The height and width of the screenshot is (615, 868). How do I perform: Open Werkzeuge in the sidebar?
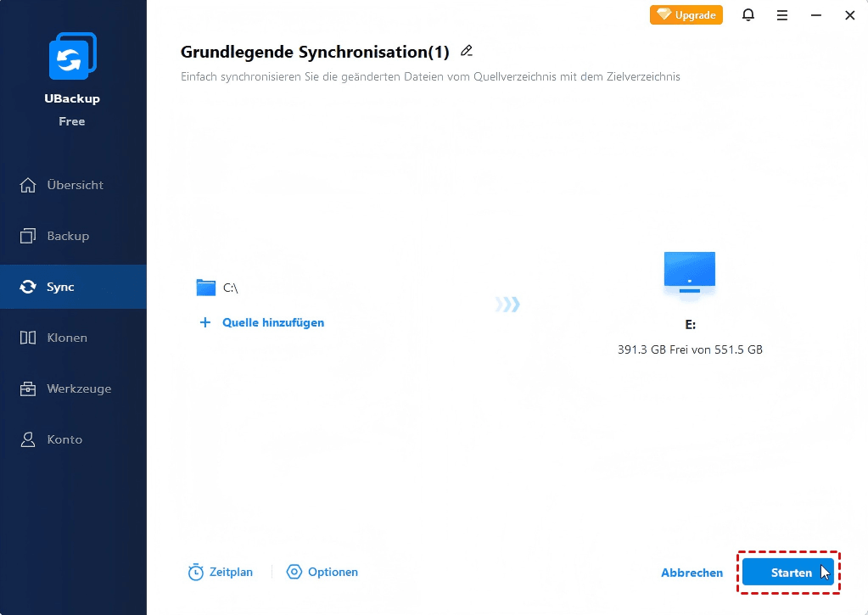(x=78, y=389)
